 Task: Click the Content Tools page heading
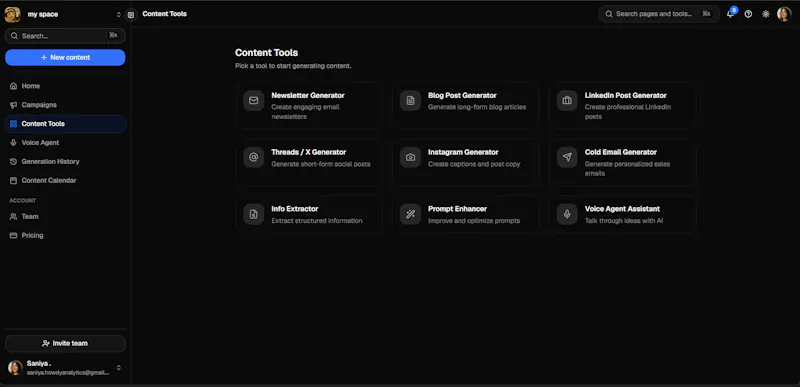(266, 53)
